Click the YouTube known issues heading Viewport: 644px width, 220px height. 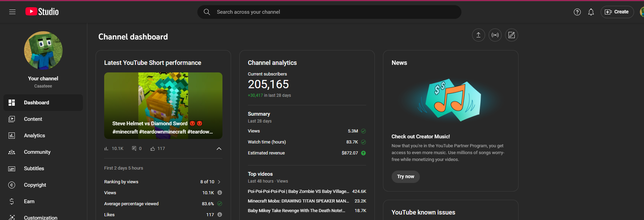(423, 212)
